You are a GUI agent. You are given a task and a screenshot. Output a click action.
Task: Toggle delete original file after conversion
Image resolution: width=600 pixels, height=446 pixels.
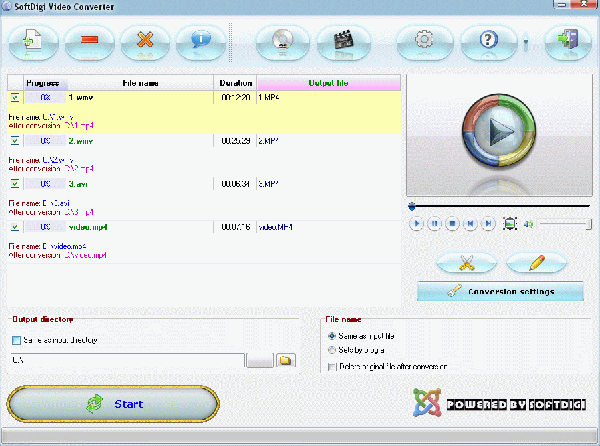(332, 367)
